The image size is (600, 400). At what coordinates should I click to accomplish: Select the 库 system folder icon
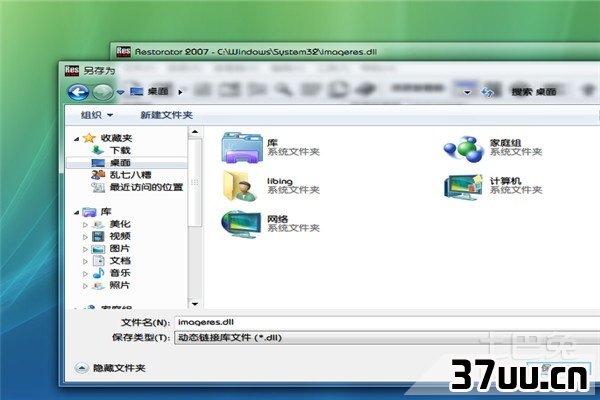click(242, 148)
